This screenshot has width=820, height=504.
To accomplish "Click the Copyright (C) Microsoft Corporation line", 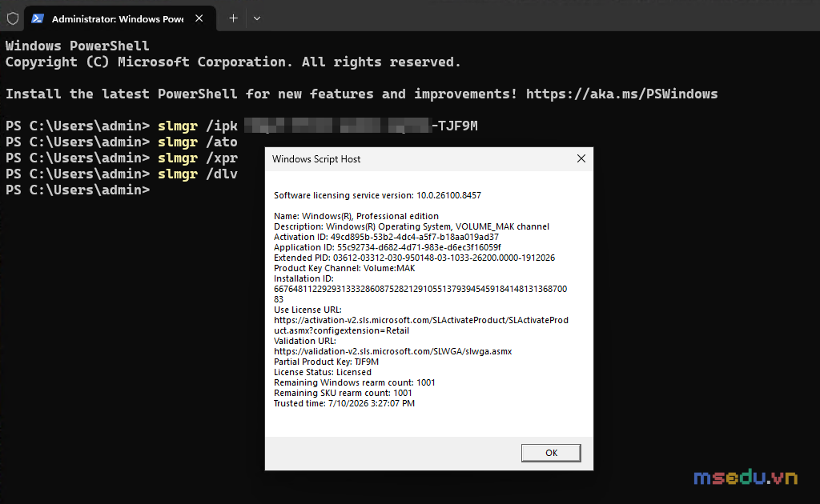I will click(233, 62).
